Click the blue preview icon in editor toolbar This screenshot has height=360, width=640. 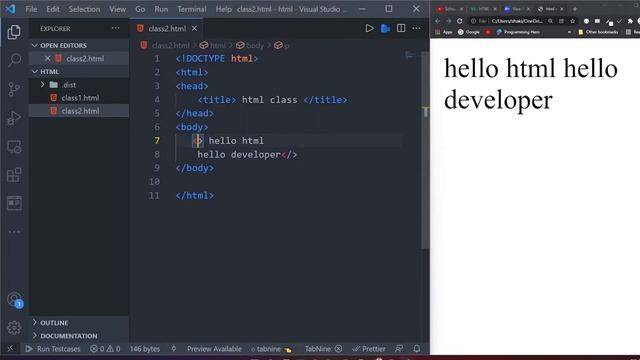point(385,28)
